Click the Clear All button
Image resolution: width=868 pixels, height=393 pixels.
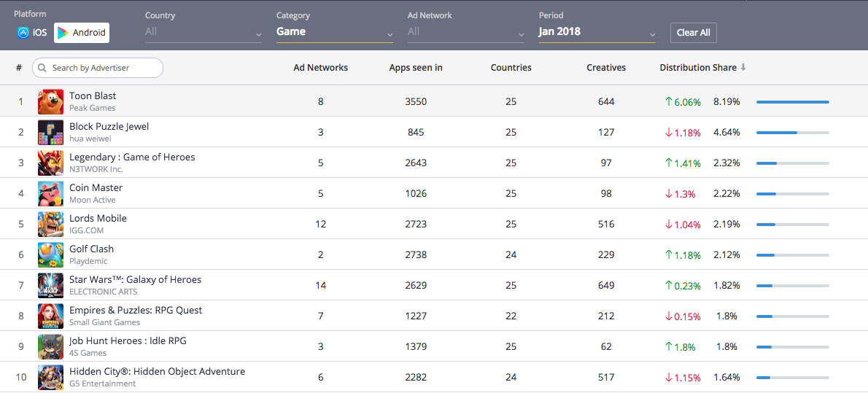[694, 33]
